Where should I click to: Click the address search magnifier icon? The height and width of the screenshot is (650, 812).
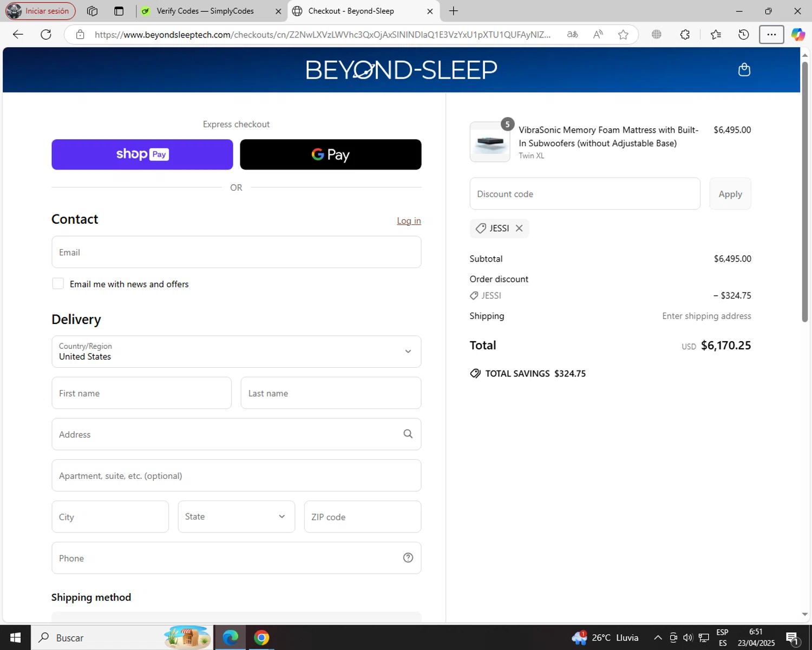[408, 434]
